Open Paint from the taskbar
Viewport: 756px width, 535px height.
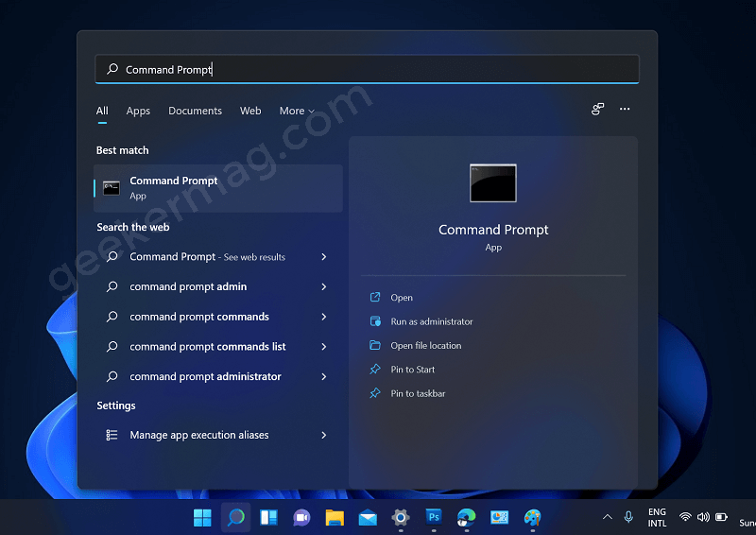(x=532, y=518)
